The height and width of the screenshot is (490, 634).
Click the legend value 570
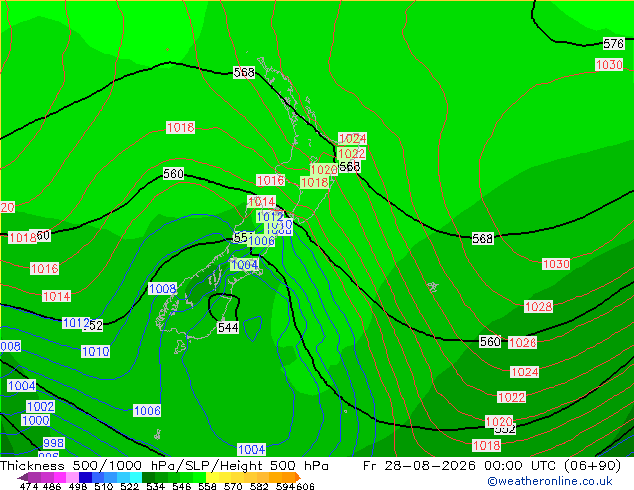tap(233, 486)
